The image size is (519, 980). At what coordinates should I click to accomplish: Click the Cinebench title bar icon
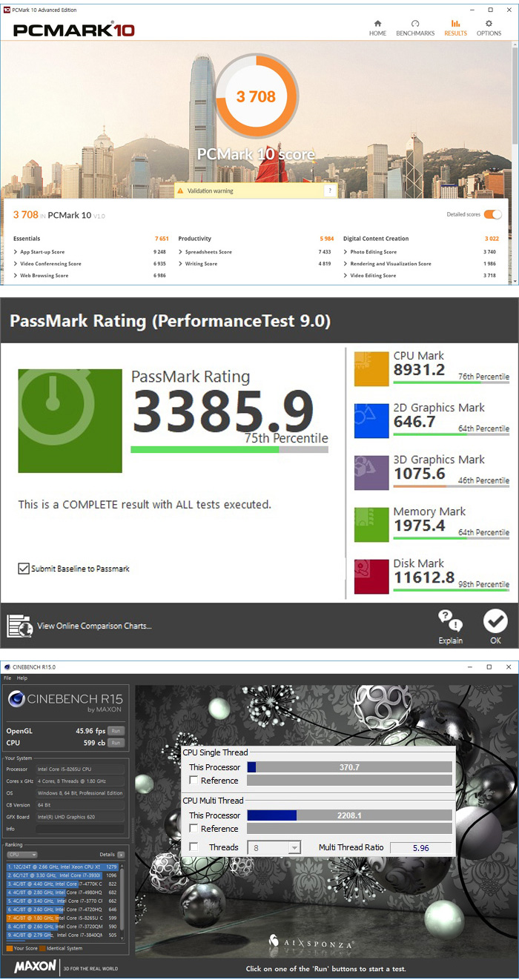point(6,667)
